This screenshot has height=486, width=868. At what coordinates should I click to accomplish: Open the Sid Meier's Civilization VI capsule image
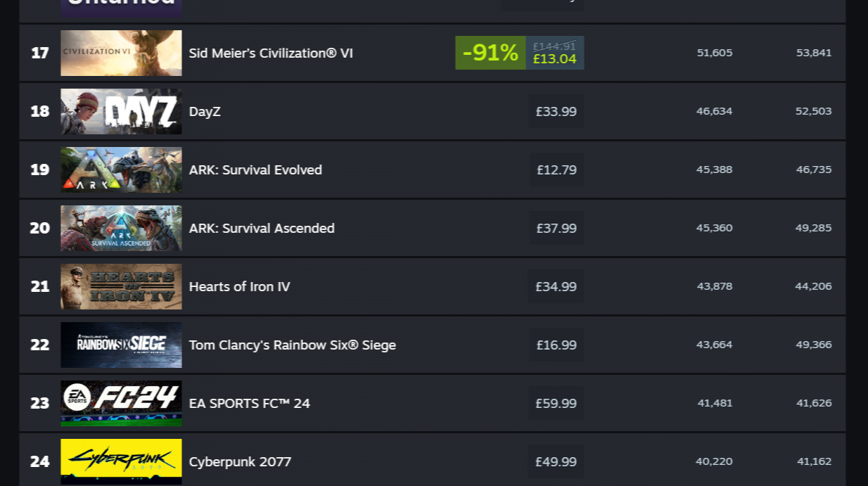click(120, 53)
